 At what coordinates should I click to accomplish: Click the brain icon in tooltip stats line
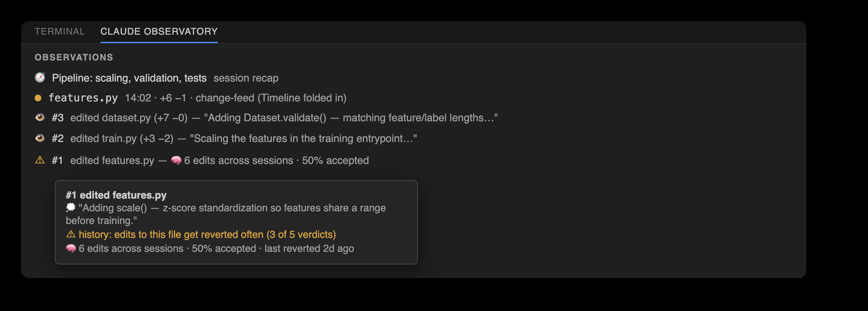71,248
